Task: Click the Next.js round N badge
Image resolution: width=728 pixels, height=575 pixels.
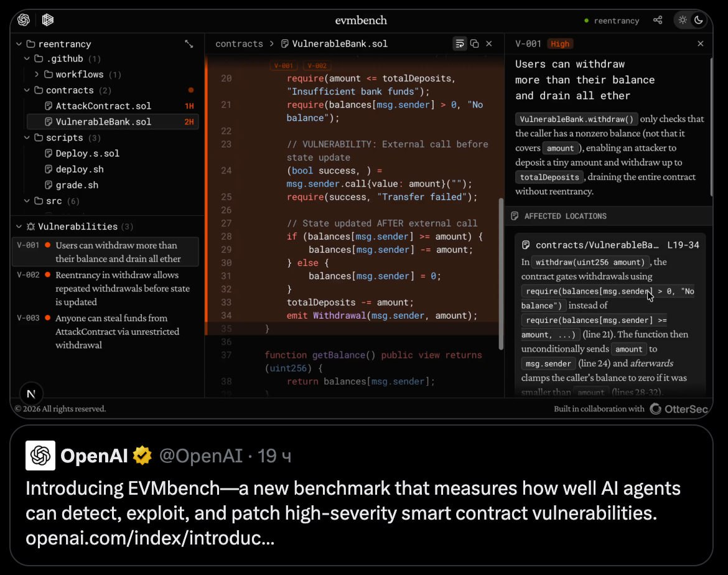Action: point(31,394)
